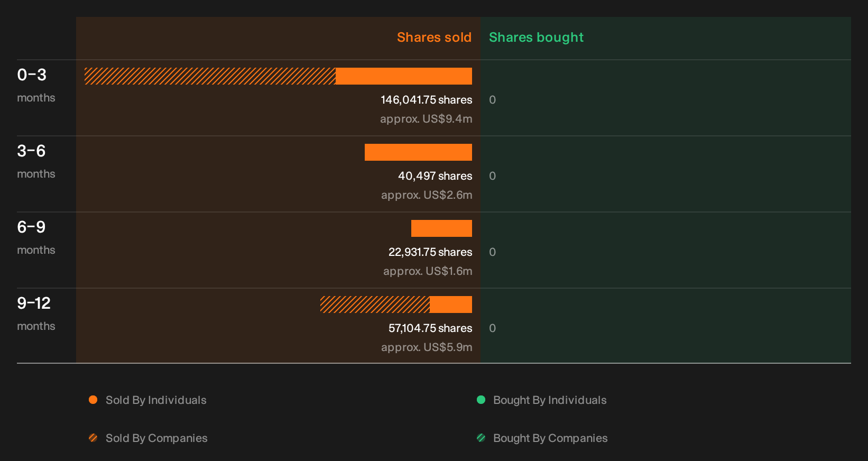Click the 3-6 months row label
Image resolution: width=868 pixels, height=461 pixels.
click(x=36, y=161)
